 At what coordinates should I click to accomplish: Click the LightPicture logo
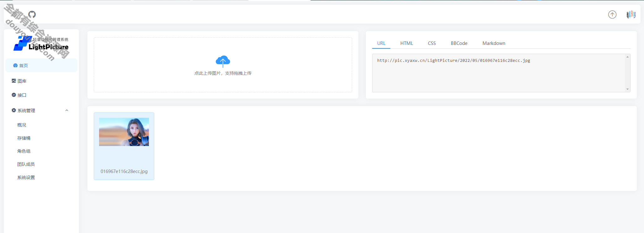(x=41, y=43)
